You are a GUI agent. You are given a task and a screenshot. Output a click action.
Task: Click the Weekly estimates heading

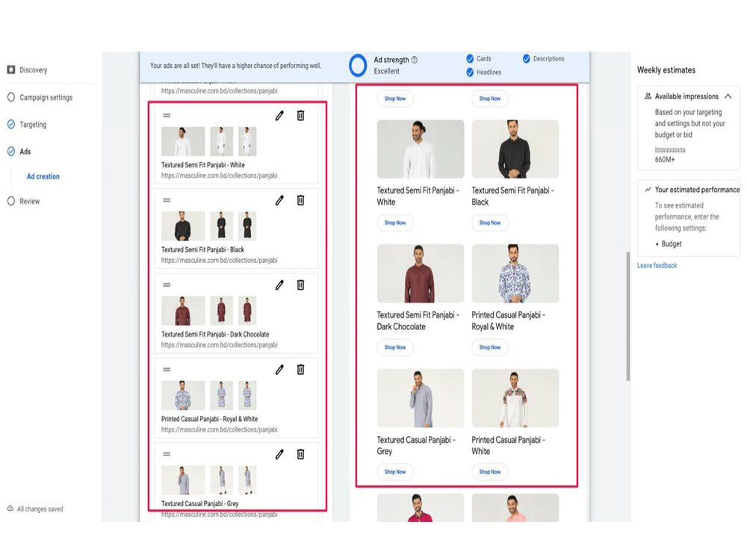tap(666, 70)
